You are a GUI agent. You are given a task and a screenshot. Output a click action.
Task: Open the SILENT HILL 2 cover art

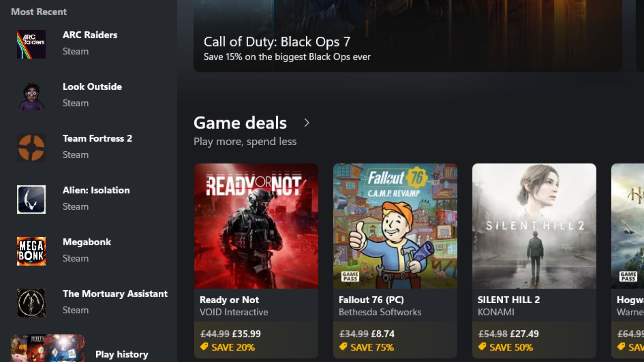click(x=534, y=226)
